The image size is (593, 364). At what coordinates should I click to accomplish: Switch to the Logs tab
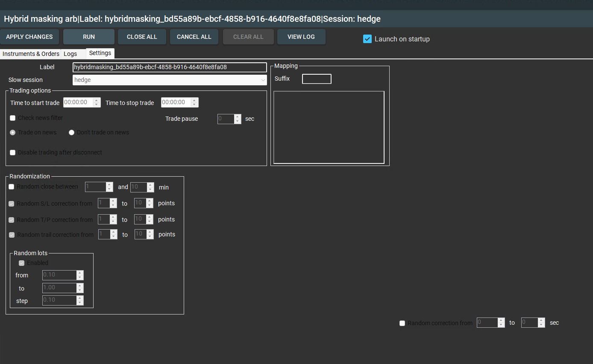(x=70, y=54)
